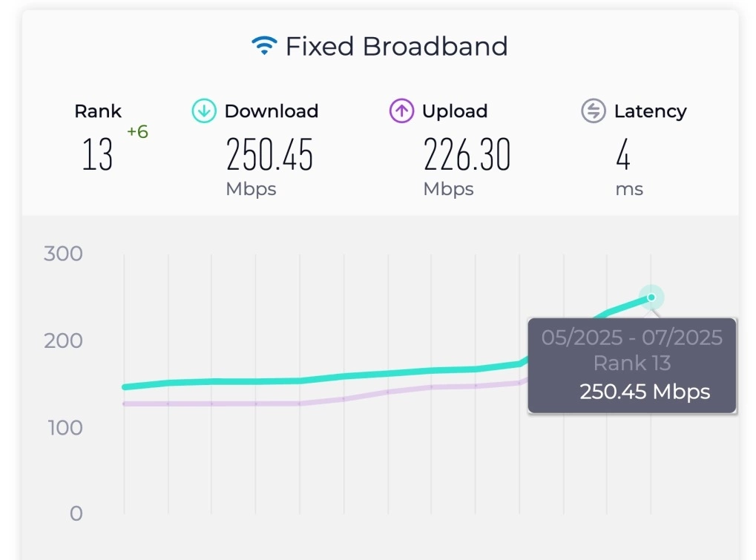
Task: Click the Download metric label
Action: pyautogui.click(x=271, y=111)
